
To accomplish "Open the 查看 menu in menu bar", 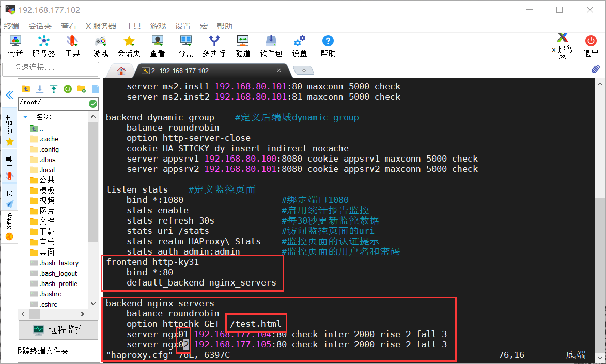I will coord(68,26).
